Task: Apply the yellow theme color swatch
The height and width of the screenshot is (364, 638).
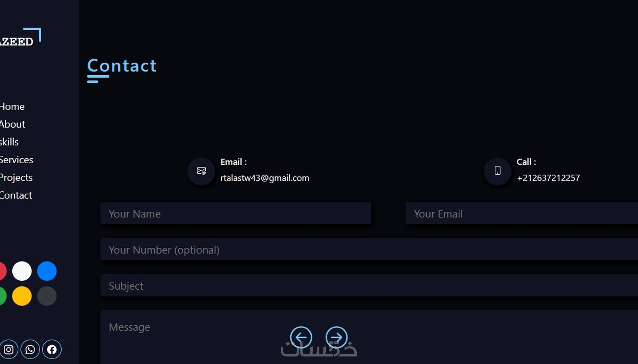Action: 22,296
